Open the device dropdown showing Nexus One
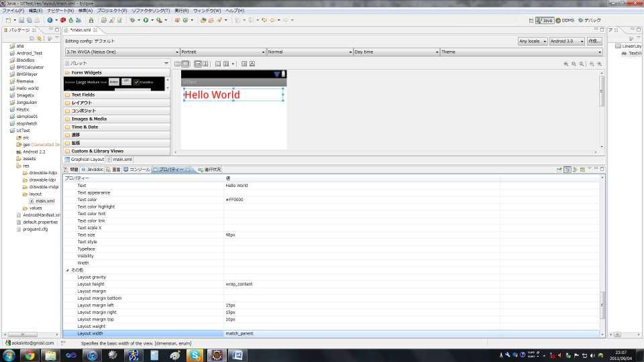Image resolution: width=644 pixels, height=362 pixels. (x=121, y=52)
